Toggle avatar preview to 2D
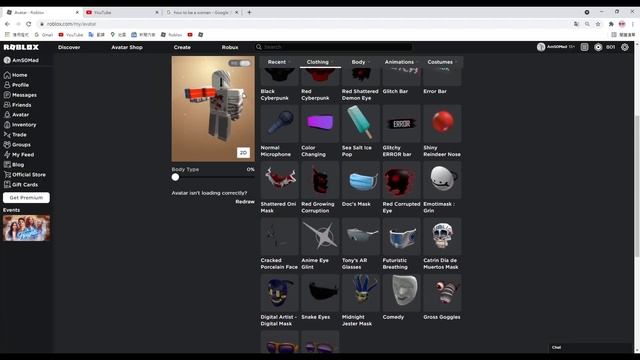This screenshot has width=640, height=360. click(x=243, y=153)
